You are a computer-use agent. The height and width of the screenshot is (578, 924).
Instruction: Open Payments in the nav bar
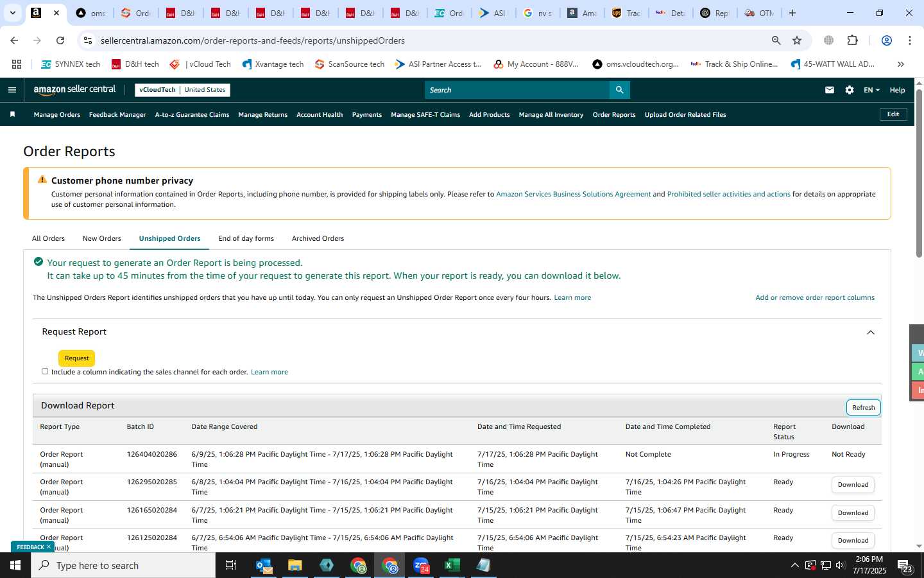tap(367, 115)
